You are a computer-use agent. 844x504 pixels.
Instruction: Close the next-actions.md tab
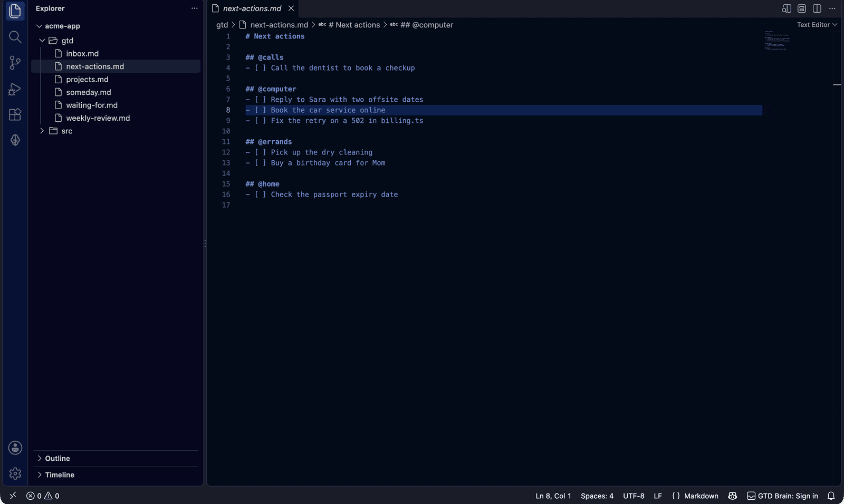tap(291, 8)
